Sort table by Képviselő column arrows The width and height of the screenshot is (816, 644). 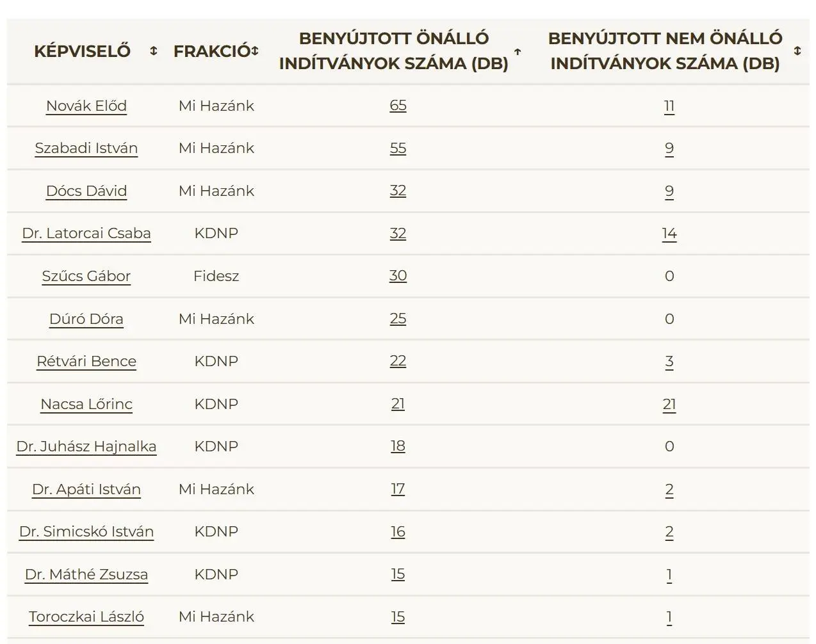153,51
